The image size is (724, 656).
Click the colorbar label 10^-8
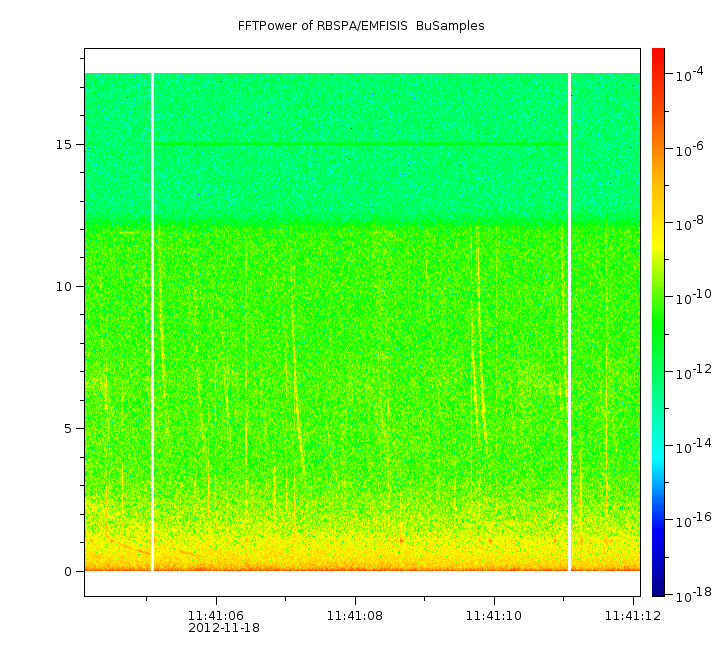[x=689, y=223]
